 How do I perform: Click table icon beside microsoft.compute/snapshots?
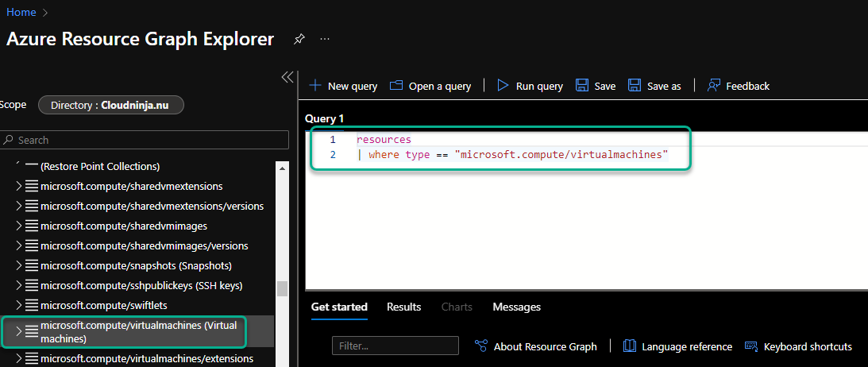pos(32,265)
